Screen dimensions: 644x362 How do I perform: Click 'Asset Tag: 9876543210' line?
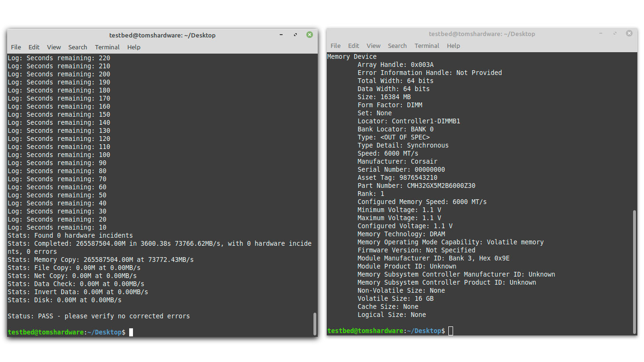click(398, 177)
